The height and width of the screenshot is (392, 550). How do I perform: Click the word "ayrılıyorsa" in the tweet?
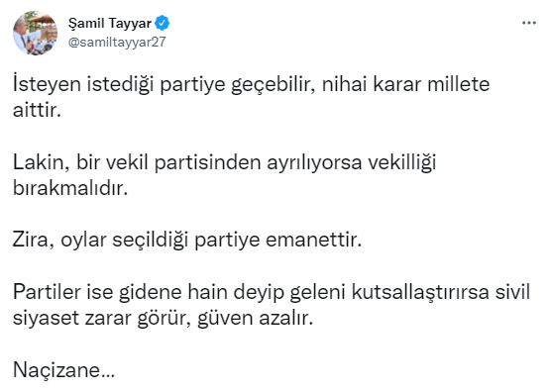pos(314,163)
